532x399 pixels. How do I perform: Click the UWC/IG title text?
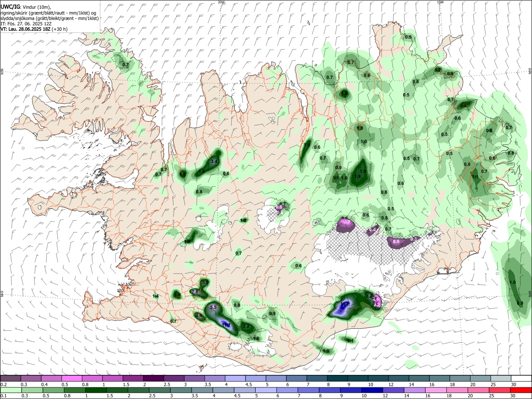click(10, 7)
